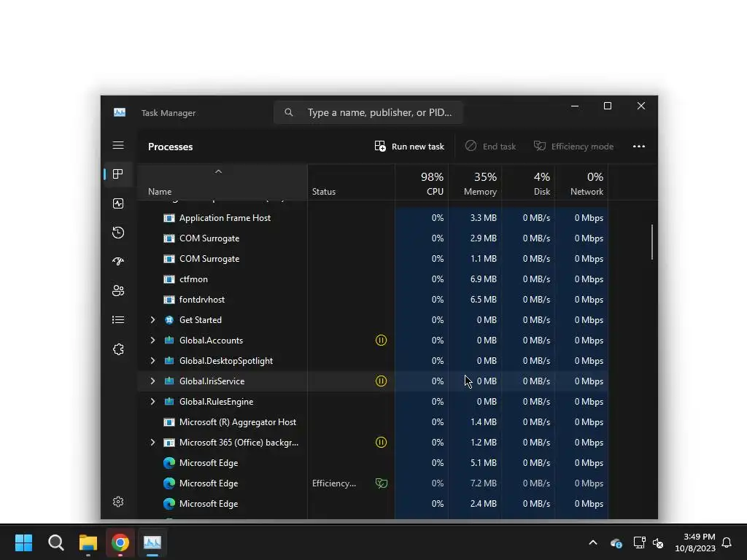Switch to the Task Manager taskbar icon
Viewport: 747px width, 560px height.
coord(152,542)
